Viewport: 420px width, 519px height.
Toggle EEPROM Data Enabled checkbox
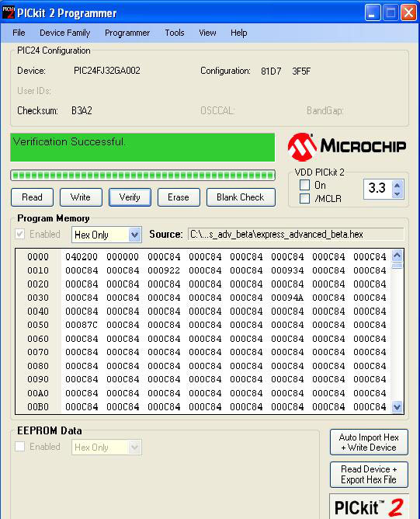click(20, 447)
